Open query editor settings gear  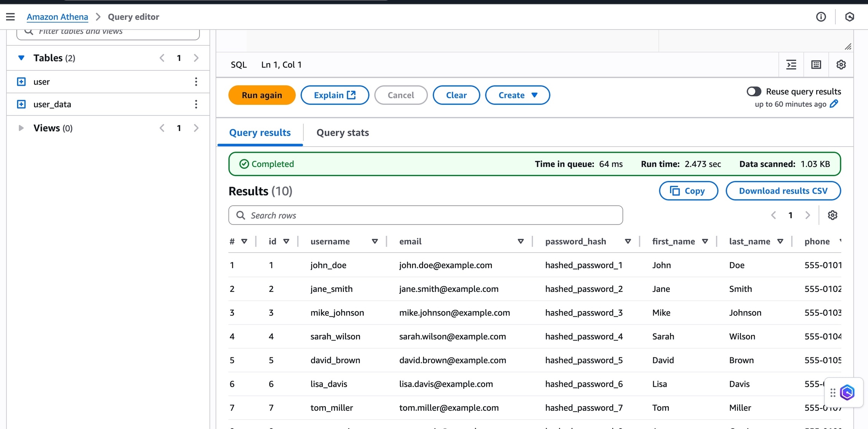pyautogui.click(x=841, y=65)
